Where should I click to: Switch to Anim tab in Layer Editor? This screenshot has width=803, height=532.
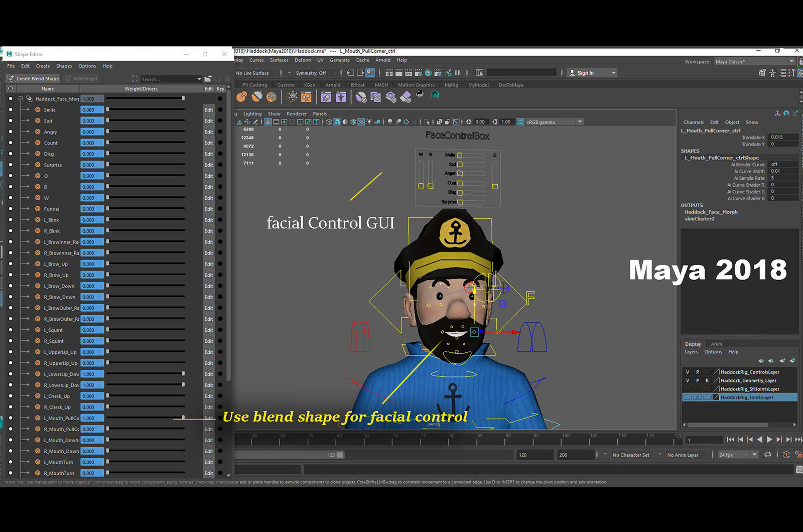[716, 344]
